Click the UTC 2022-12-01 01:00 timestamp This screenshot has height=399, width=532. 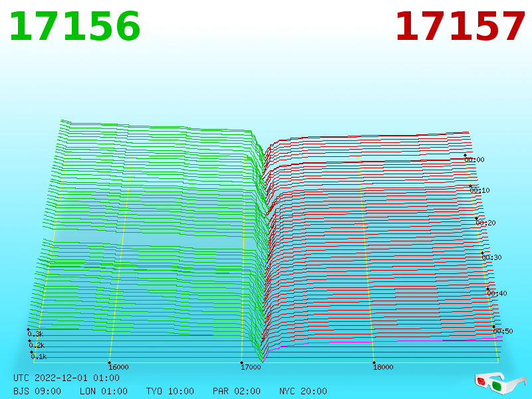66,378
